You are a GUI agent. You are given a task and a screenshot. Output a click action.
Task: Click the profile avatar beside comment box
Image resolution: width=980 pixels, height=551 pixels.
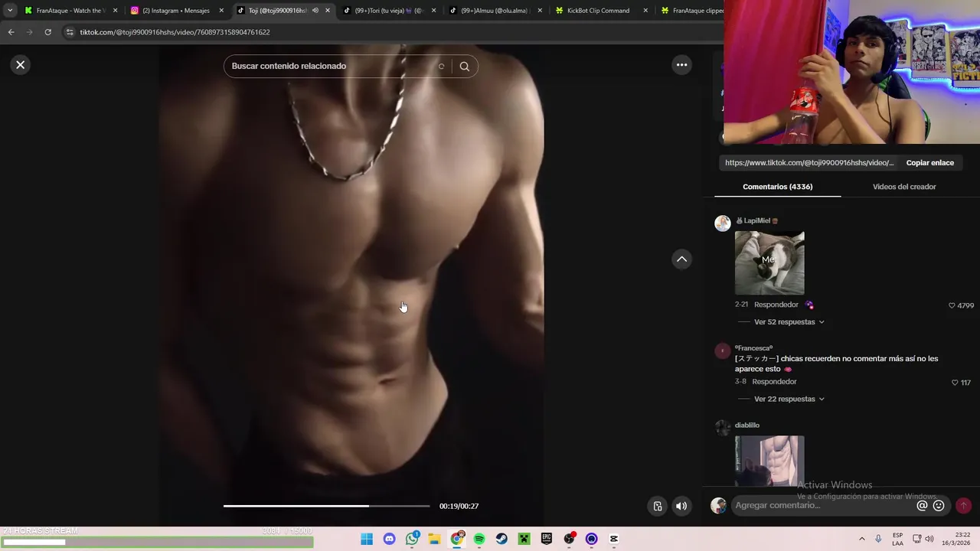point(718,505)
